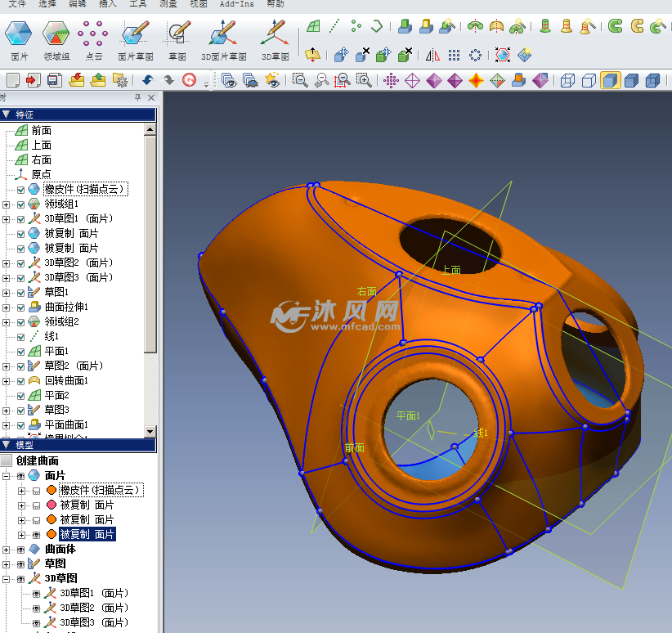Open the Add-Ins menu
The image size is (672, 633).
point(236,4)
